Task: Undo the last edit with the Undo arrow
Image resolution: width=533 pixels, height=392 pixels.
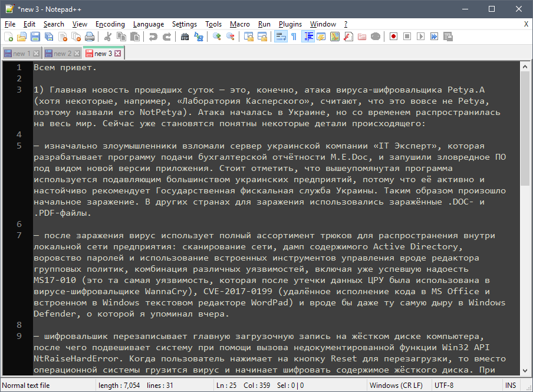Action: pyautogui.click(x=153, y=37)
